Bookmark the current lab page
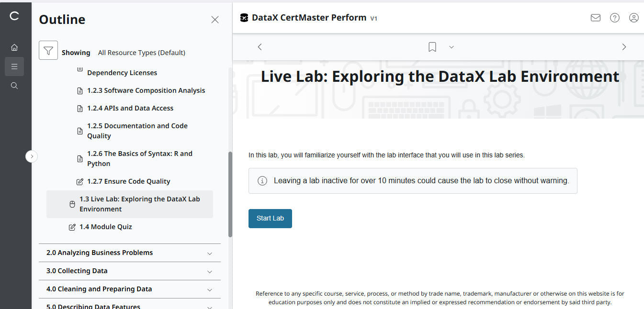 pos(432,46)
